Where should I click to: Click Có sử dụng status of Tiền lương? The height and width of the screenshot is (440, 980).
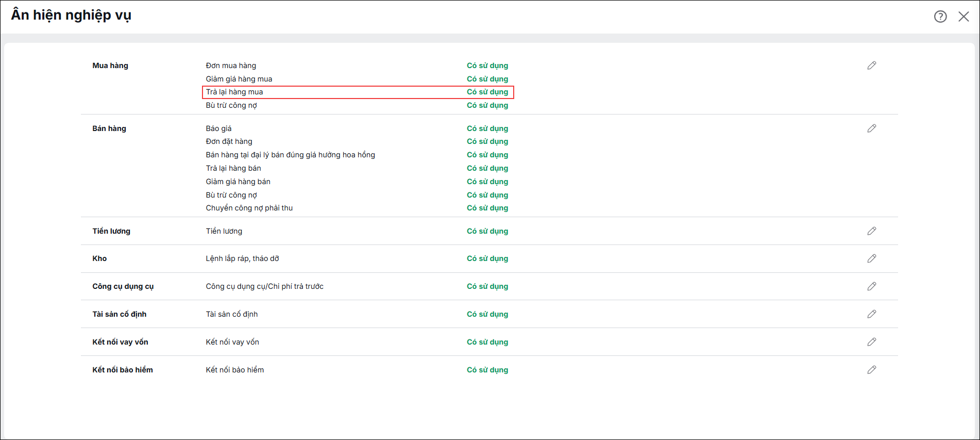point(487,231)
